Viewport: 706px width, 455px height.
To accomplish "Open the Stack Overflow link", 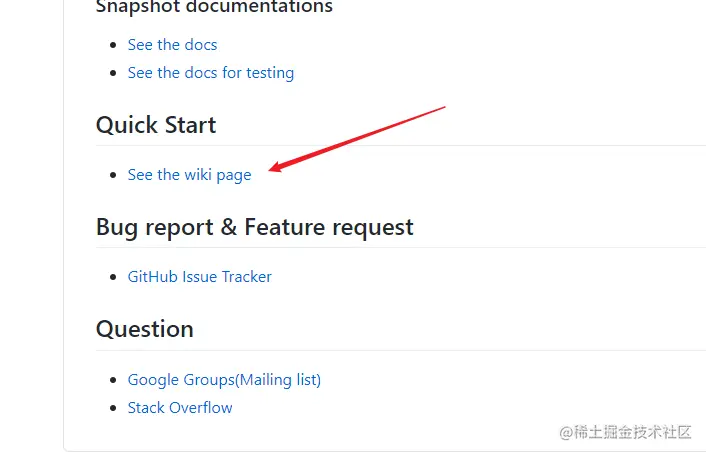I will [180, 408].
